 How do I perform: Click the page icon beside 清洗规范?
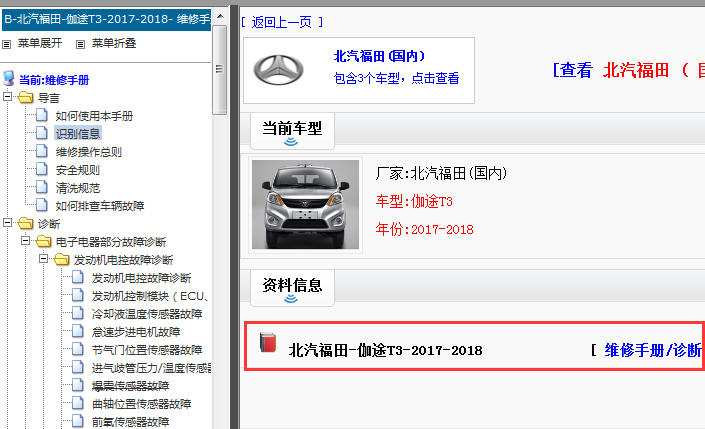click(42, 187)
